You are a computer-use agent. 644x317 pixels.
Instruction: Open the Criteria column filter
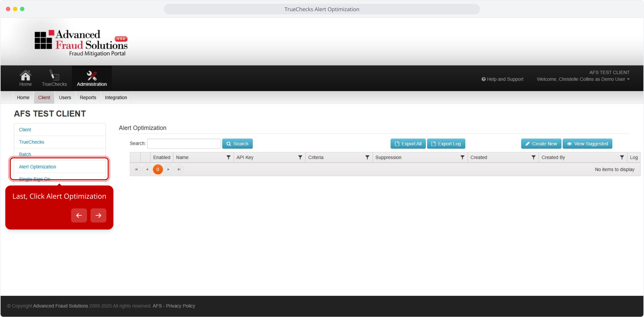click(367, 157)
